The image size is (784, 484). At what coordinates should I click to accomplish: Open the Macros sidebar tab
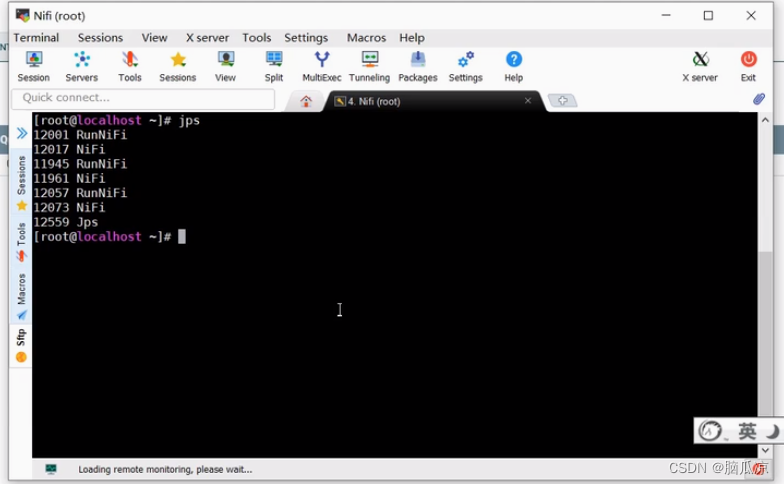click(22, 296)
